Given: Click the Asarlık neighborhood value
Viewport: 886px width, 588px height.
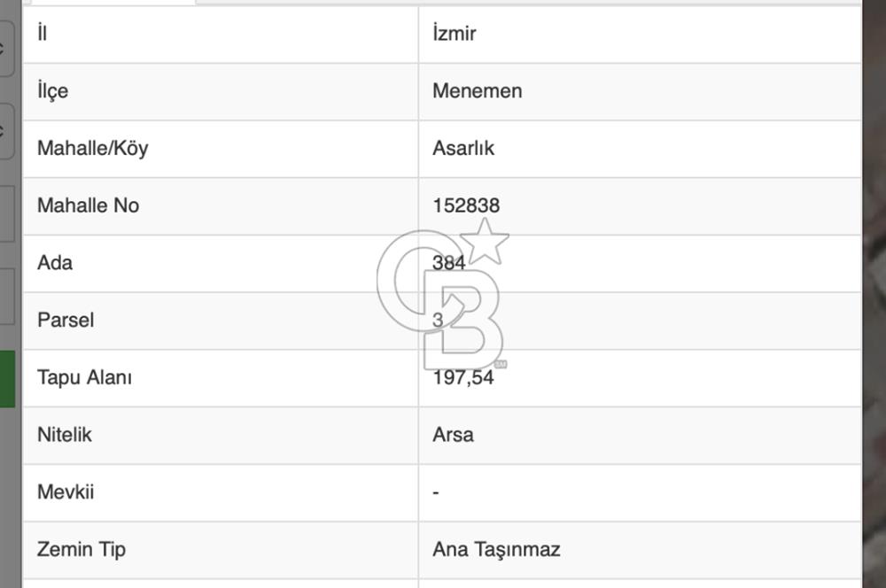Looking at the screenshot, I should click(463, 148).
